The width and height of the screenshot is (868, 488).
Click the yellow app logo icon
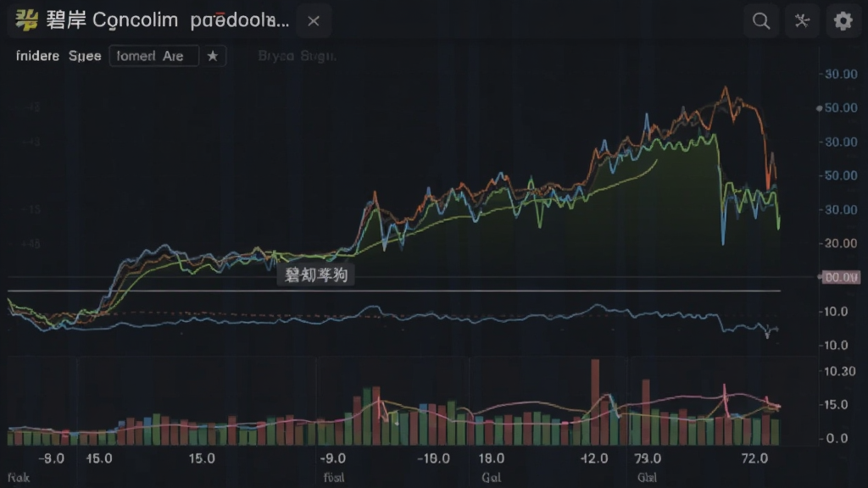26,20
